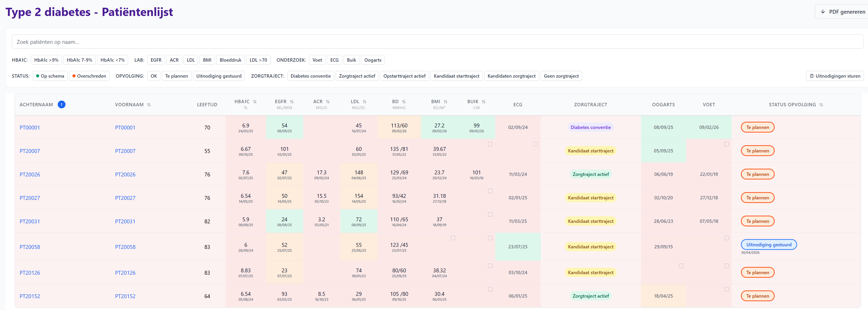The image size is (868, 310).
Task: Sort table by EGFR sort icon
Action: click(292, 102)
